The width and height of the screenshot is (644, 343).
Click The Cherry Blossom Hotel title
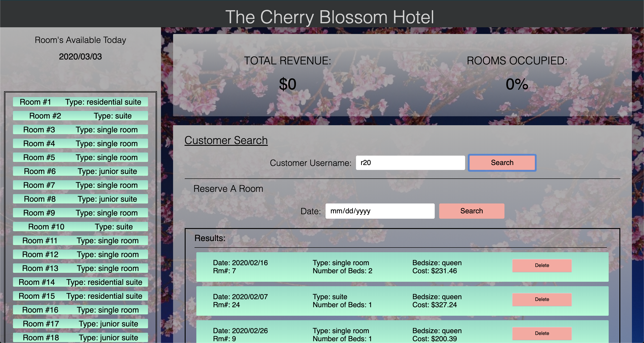pyautogui.click(x=330, y=17)
